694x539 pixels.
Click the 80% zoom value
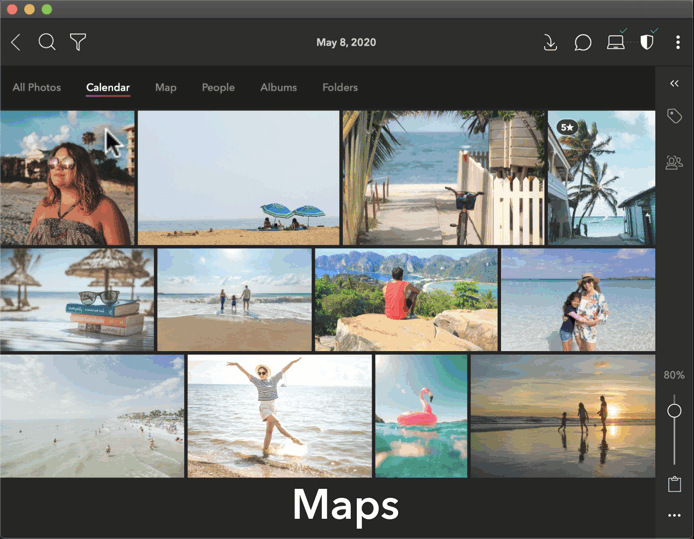pyautogui.click(x=674, y=375)
